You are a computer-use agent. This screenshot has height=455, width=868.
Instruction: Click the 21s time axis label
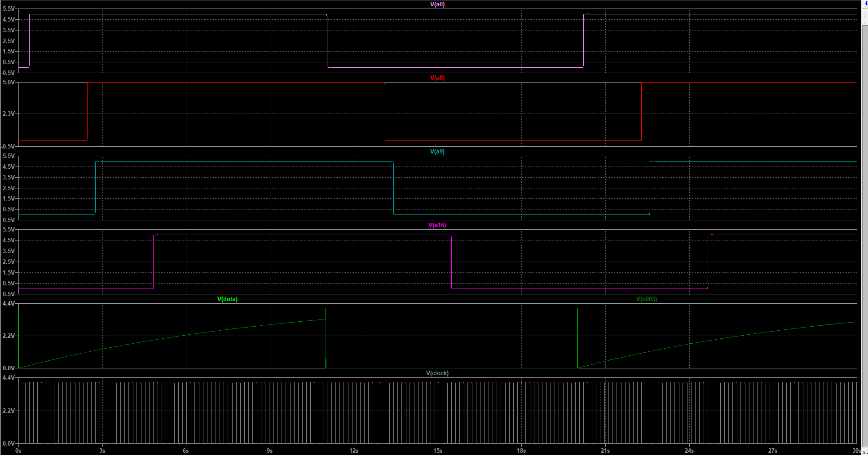point(605,451)
